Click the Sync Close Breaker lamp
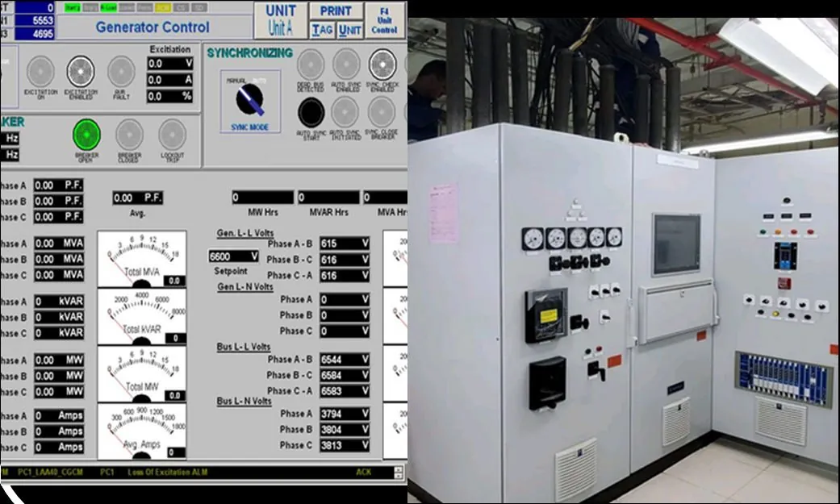This screenshot has height=504, width=840. click(382, 112)
